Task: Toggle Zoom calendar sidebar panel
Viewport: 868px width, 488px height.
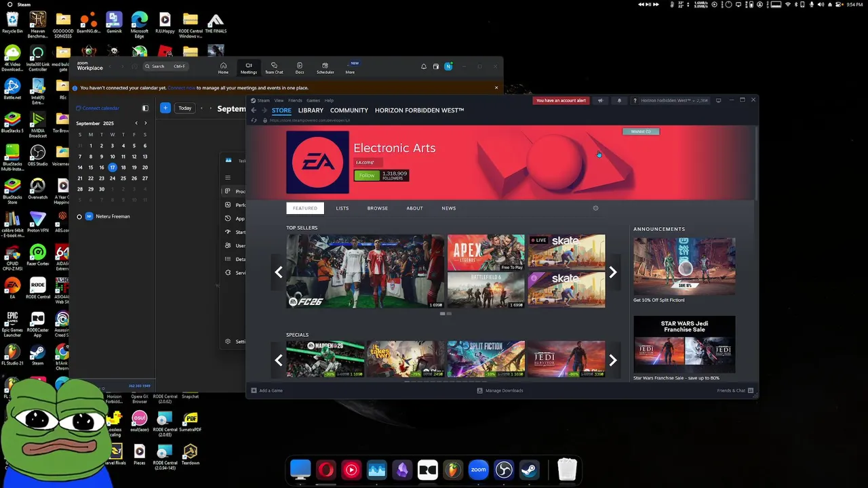Action: pos(145,108)
